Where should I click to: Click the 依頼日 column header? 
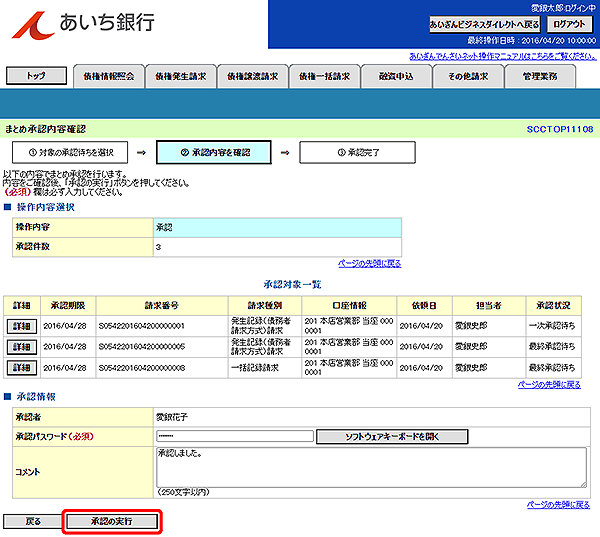424,305
